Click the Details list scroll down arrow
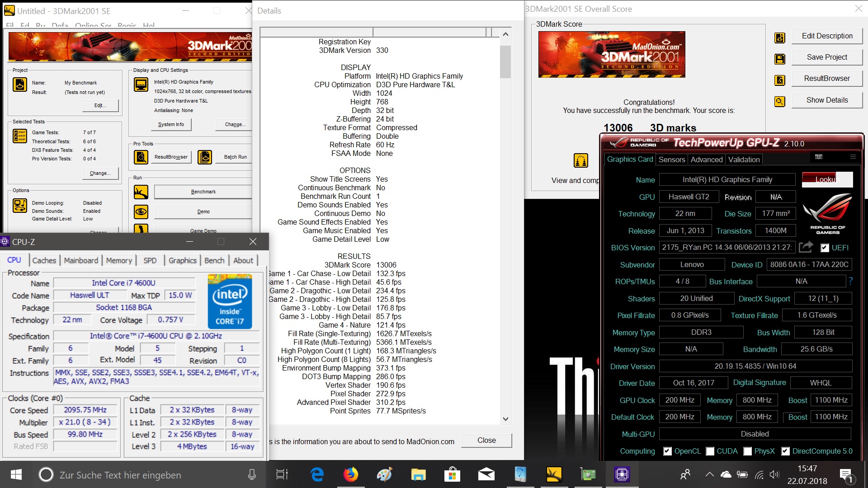 (505, 419)
